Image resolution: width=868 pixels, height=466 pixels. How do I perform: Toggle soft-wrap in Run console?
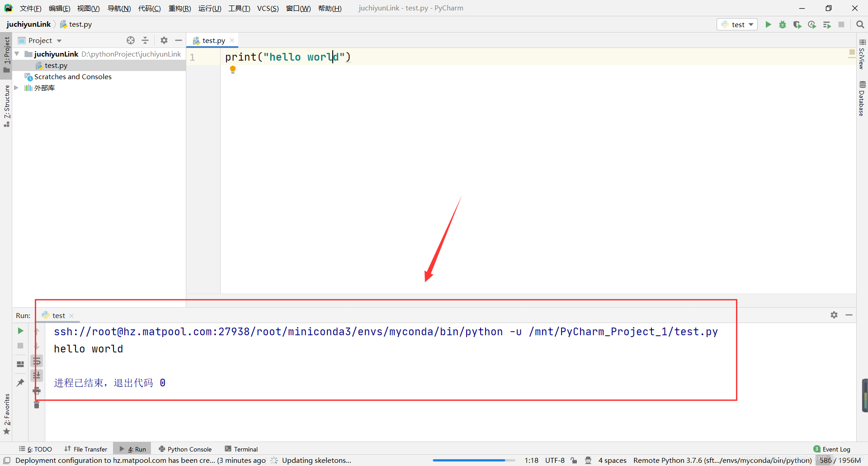pyautogui.click(x=37, y=361)
